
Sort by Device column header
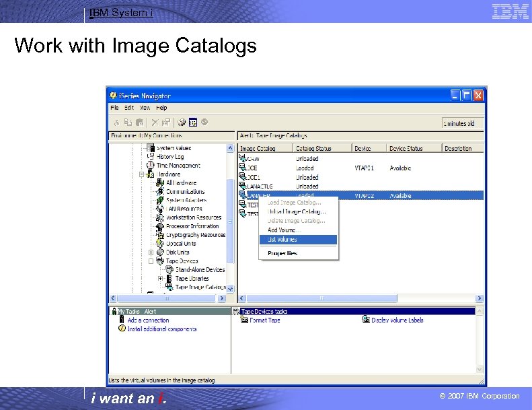click(x=369, y=148)
